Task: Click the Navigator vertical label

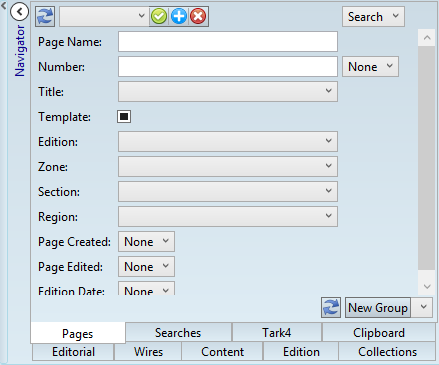Action: (20, 51)
